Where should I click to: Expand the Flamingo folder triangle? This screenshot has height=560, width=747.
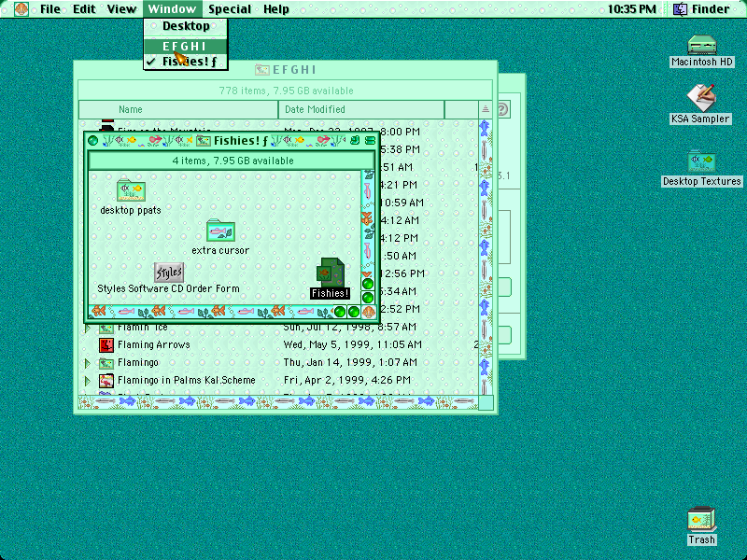[x=88, y=363]
